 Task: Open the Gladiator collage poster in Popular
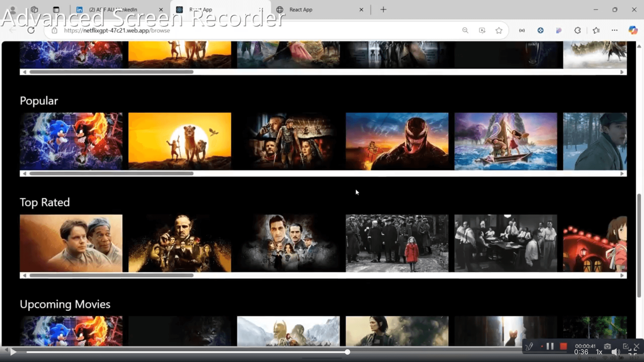[288, 141]
